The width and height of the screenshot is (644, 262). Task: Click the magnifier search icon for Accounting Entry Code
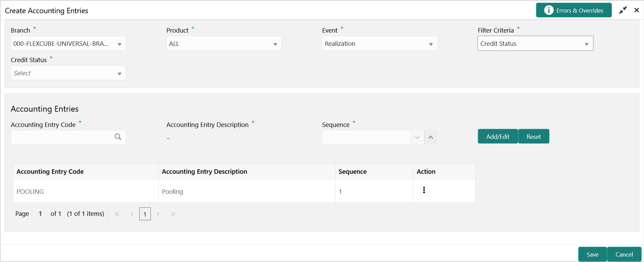click(x=118, y=137)
